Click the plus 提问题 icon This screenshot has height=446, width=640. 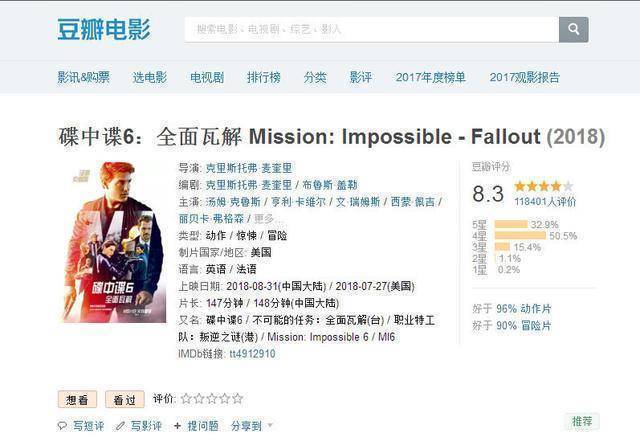(x=177, y=426)
